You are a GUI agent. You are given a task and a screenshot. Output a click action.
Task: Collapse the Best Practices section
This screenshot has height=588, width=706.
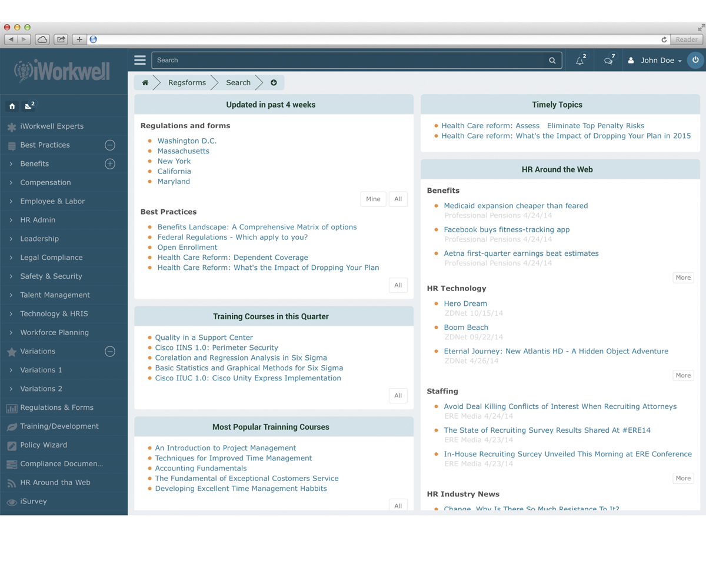click(x=110, y=145)
